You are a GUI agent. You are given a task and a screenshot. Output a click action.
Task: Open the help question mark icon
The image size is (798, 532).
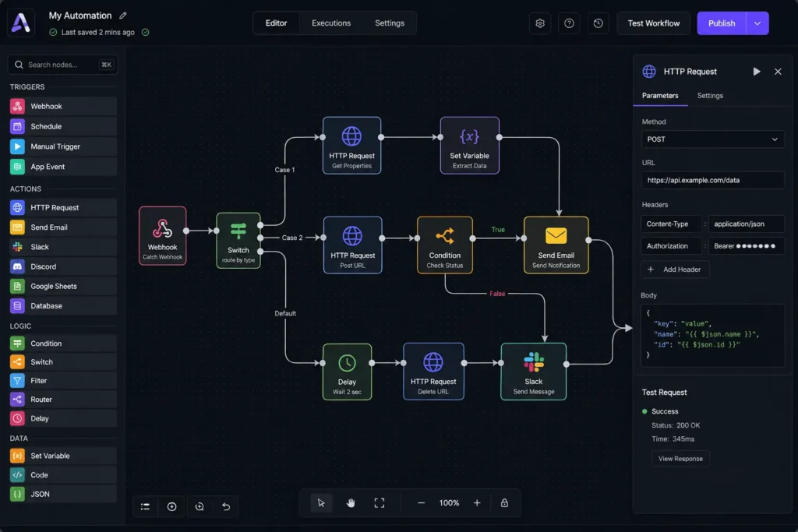569,23
